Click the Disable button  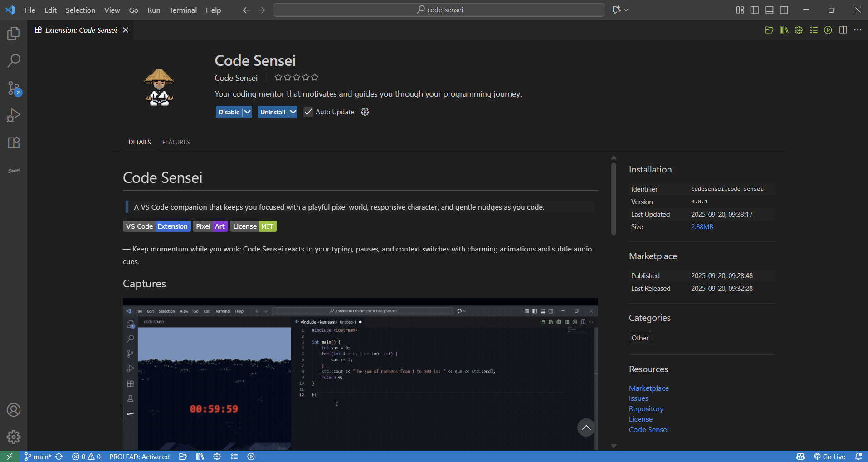point(229,112)
